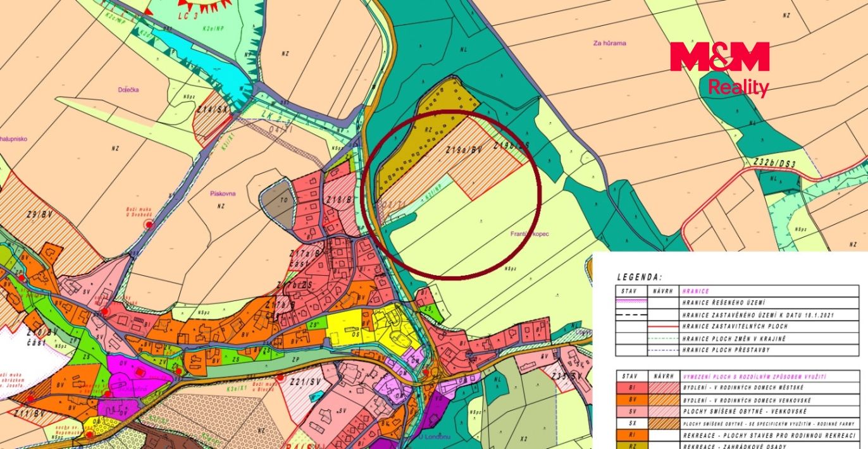Click the Z11/BV zone label

[x=28, y=414]
